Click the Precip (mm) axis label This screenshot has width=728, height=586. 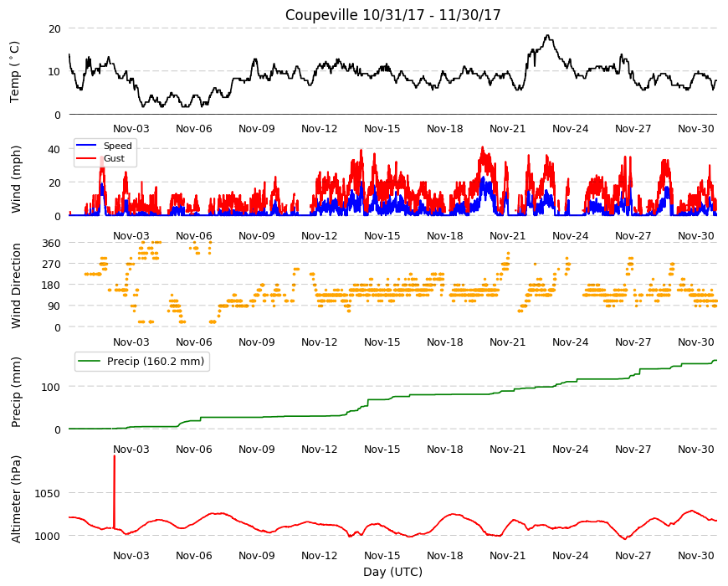pos(16,392)
